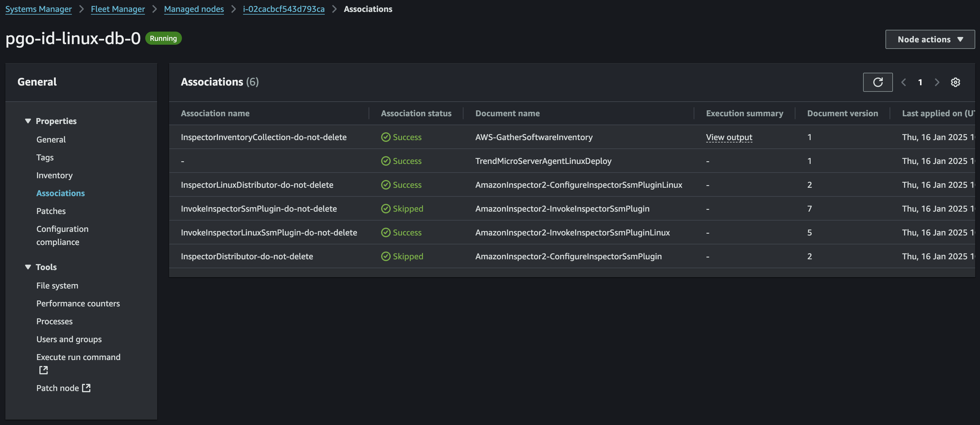Go to next page using right chevron
Viewport: 980px width, 425px height.
pos(937,82)
